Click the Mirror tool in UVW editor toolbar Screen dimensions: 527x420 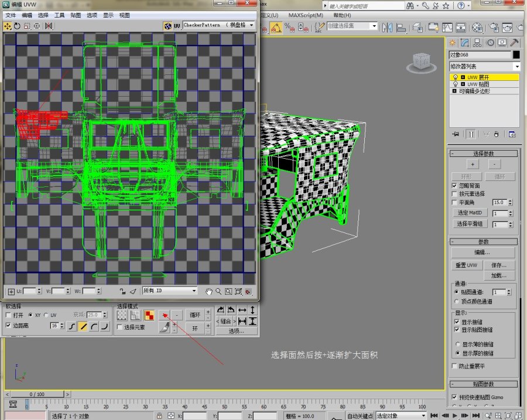pos(49,26)
